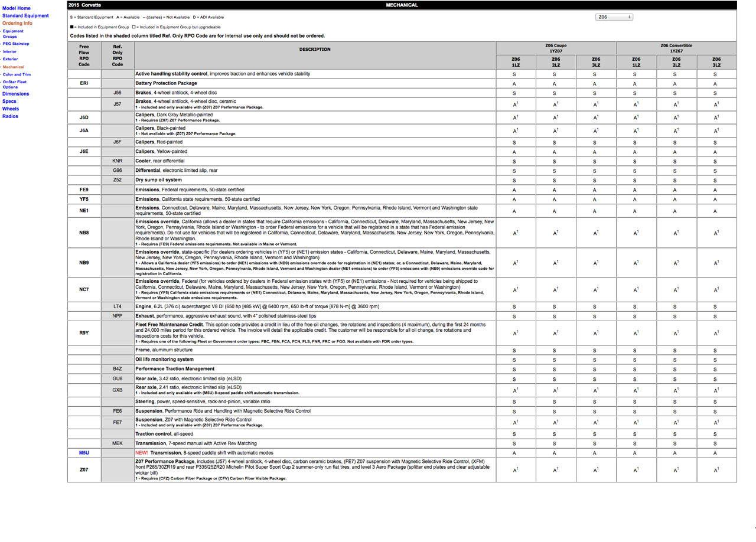Navigate to Specs page
The width and height of the screenshot is (756, 542).
[9, 102]
